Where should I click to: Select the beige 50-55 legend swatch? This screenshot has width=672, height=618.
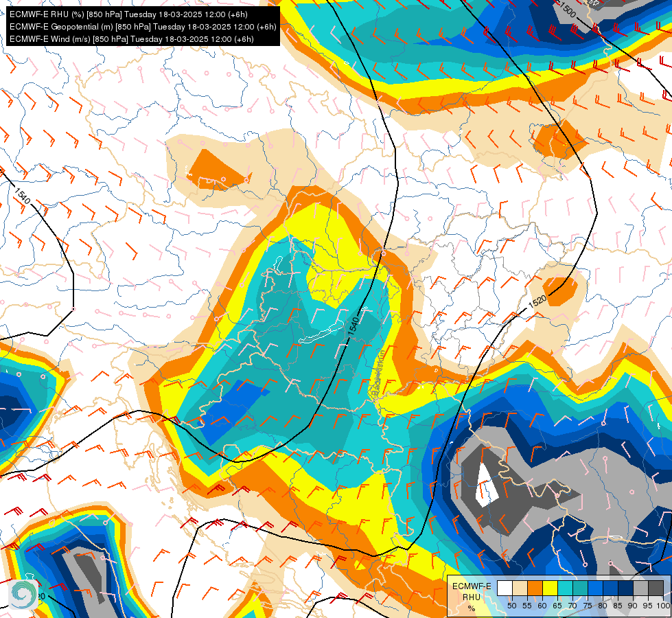click(520, 588)
